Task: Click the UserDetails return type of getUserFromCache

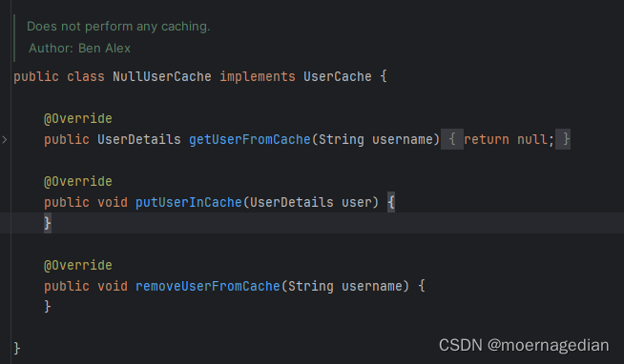Action: [x=139, y=139]
